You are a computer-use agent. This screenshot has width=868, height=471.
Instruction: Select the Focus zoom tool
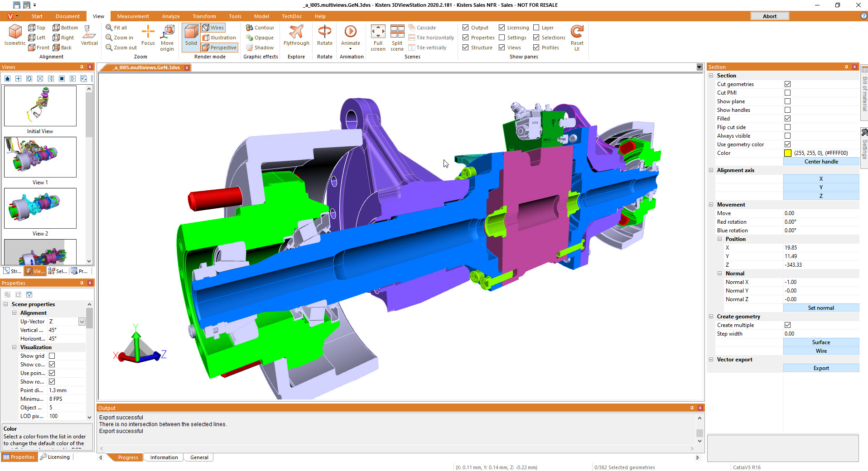pos(148,32)
